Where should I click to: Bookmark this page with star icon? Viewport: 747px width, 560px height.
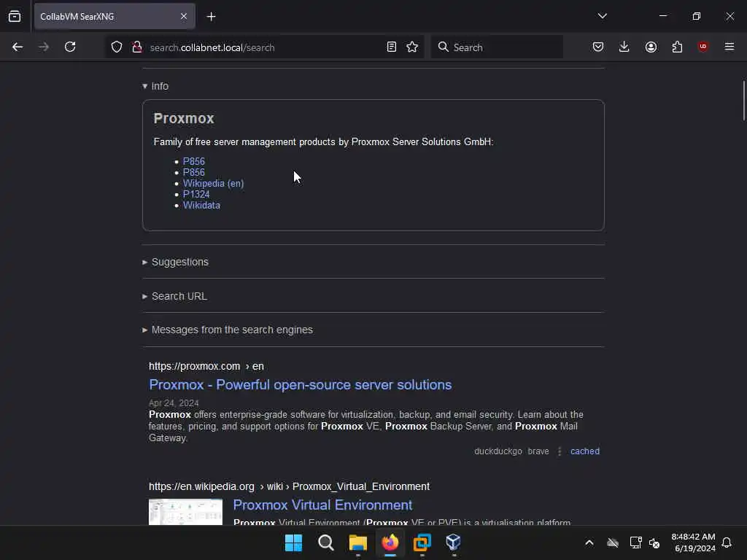click(412, 47)
